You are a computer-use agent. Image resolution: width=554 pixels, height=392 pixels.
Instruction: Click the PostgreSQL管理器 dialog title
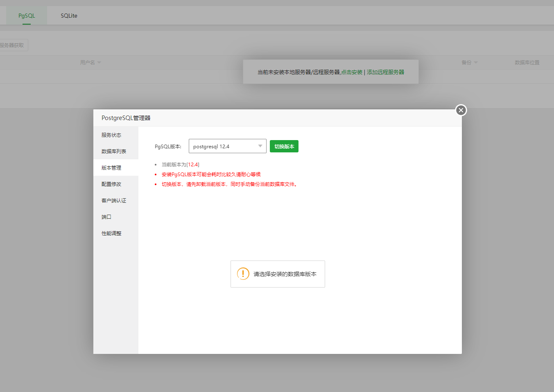(126, 118)
